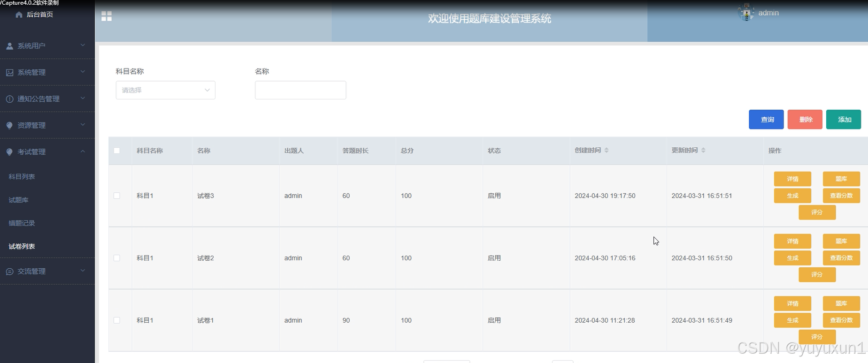
Task: Open 试题库 in the sidebar
Action: pos(19,200)
